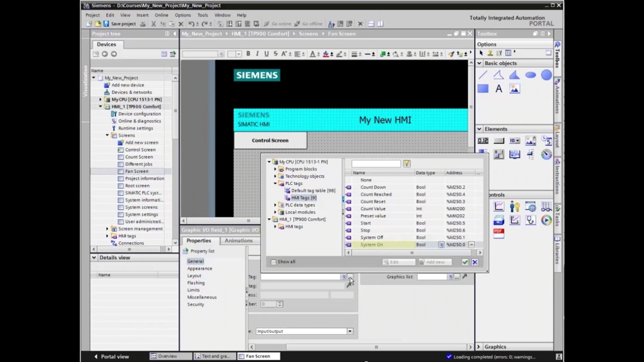Cancel tag picker with blue X

pyautogui.click(x=474, y=262)
